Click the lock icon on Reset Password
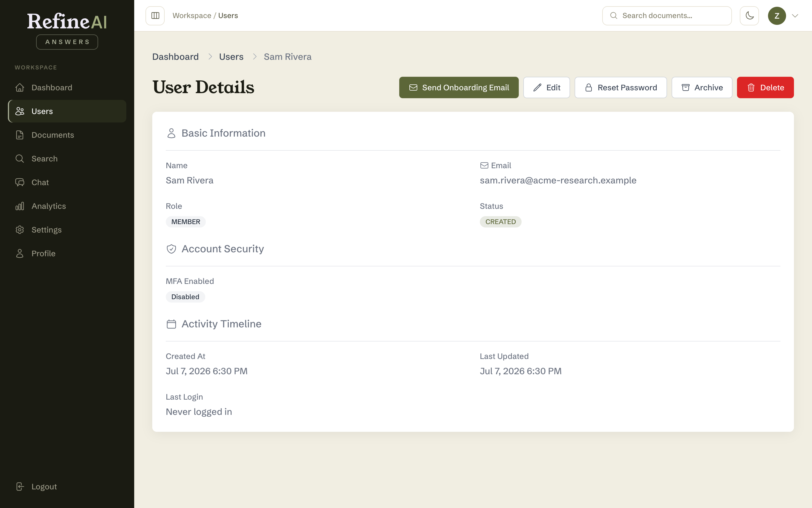The width and height of the screenshot is (812, 508). (588, 87)
